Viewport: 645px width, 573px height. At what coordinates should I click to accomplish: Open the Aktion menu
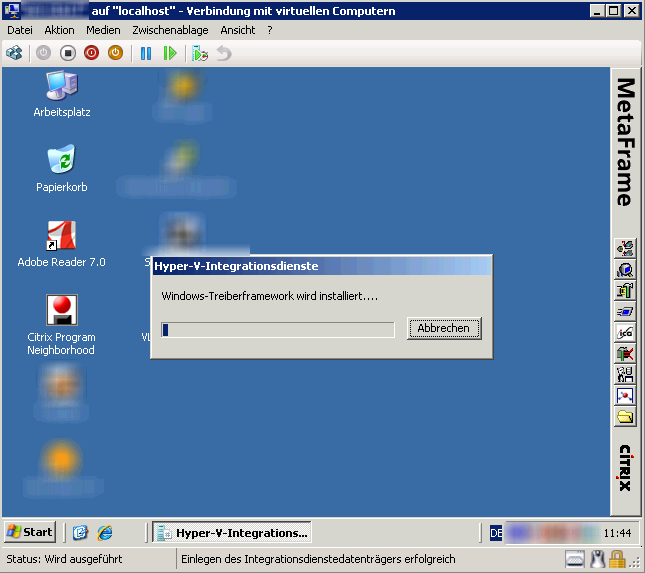coord(59,30)
